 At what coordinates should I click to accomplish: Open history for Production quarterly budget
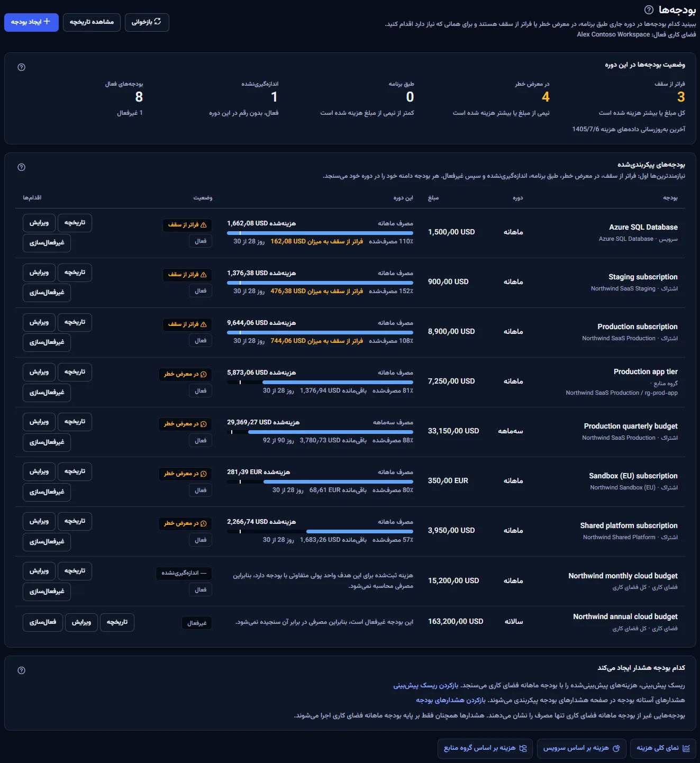coord(75,422)
